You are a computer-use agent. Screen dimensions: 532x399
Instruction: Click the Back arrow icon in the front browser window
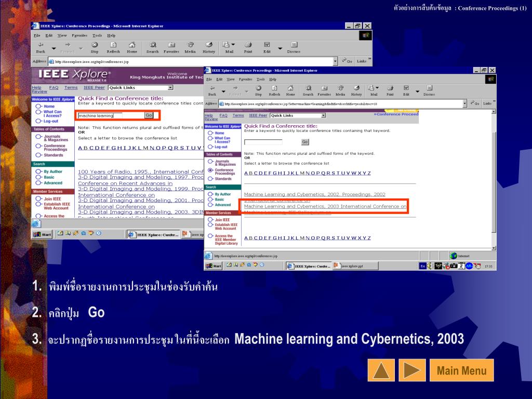[212, 88]
